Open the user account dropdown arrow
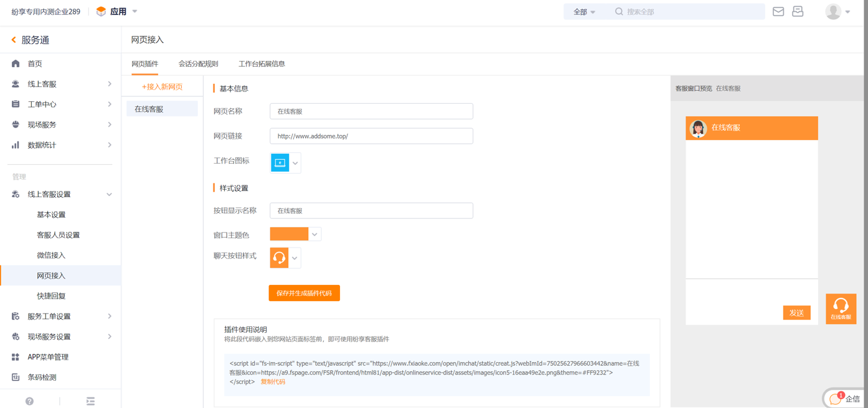868x408 pixels. click(847, 12)
